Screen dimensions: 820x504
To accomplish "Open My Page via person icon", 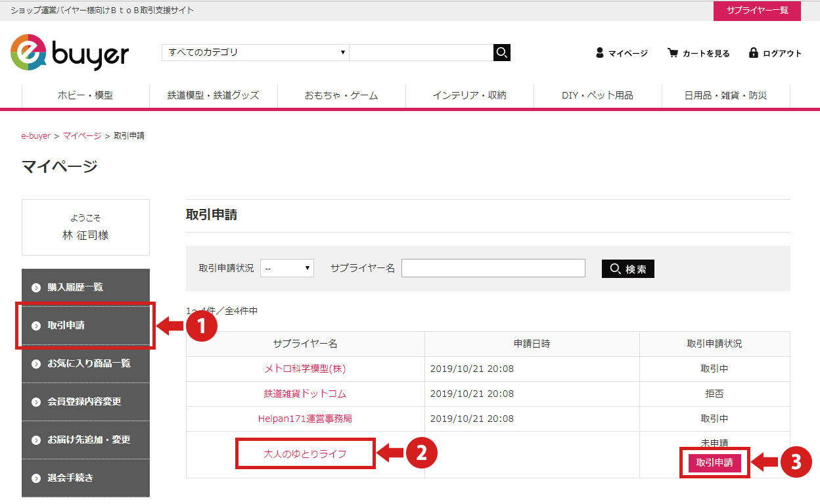I will click(x=600, y=53).
